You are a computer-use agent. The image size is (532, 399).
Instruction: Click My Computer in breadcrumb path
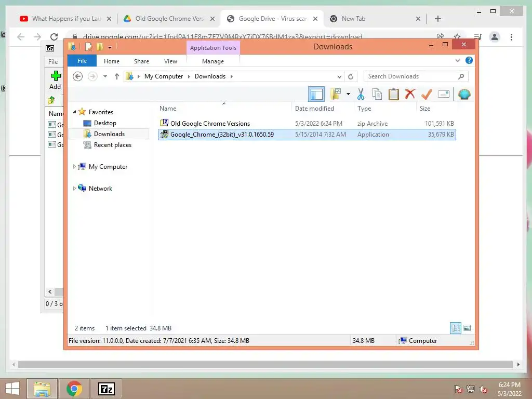[x=164, y=76]
